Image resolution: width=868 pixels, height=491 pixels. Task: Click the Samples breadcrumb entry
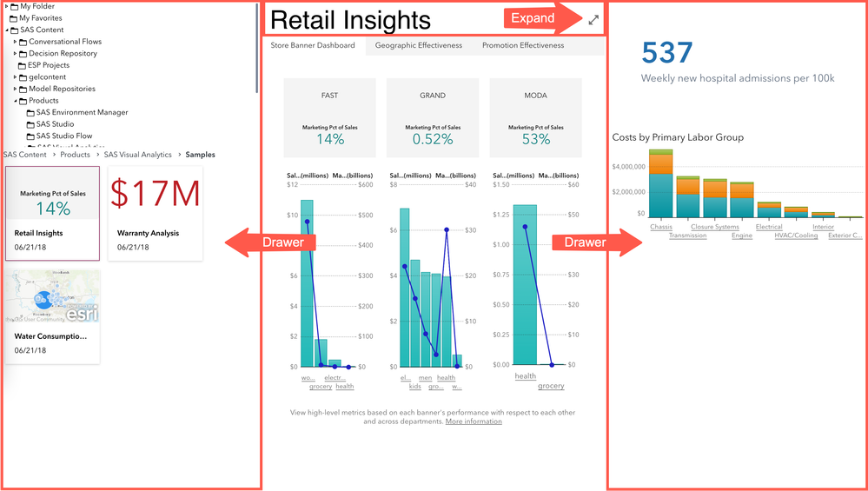pos(201,155)
